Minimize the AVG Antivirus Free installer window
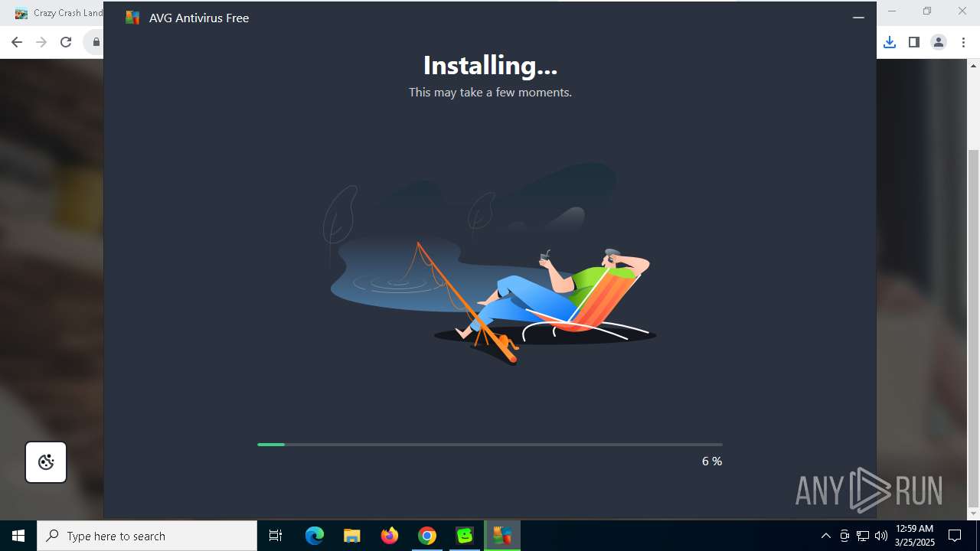Viewport: 980px width, 551px height. point(858,18)
